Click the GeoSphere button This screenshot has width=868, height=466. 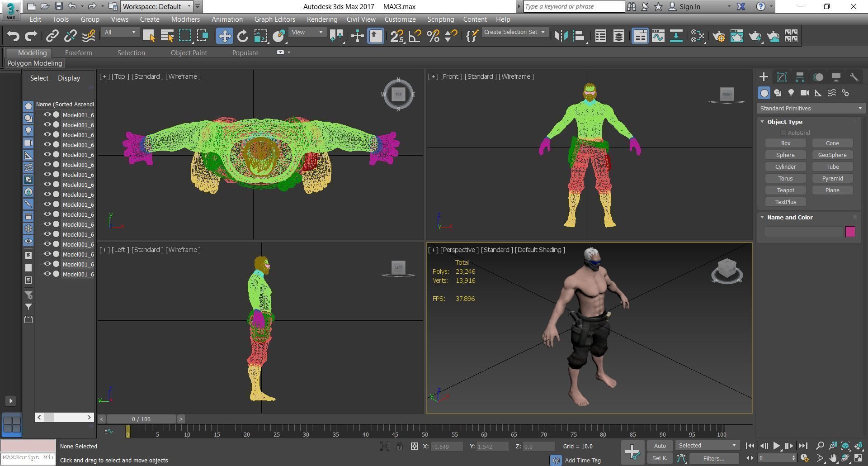pyautogui.click(x=832, y=155)
